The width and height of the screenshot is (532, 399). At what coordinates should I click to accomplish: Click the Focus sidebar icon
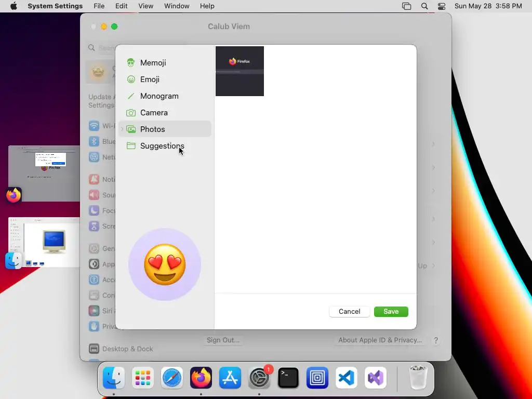click(94, 211)
